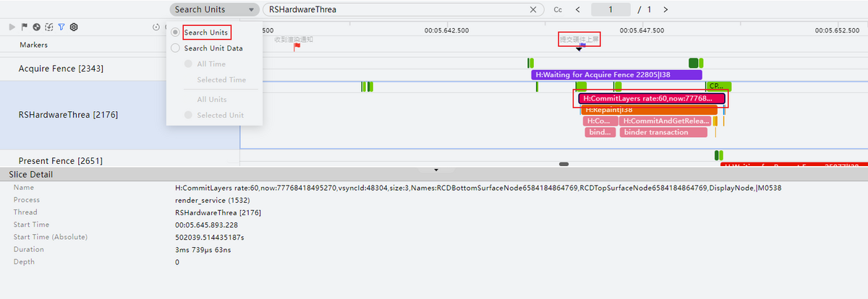Toggle case-sensitive Cc search option
Viewport: 868px width, 299px height.
click(558, 9)
